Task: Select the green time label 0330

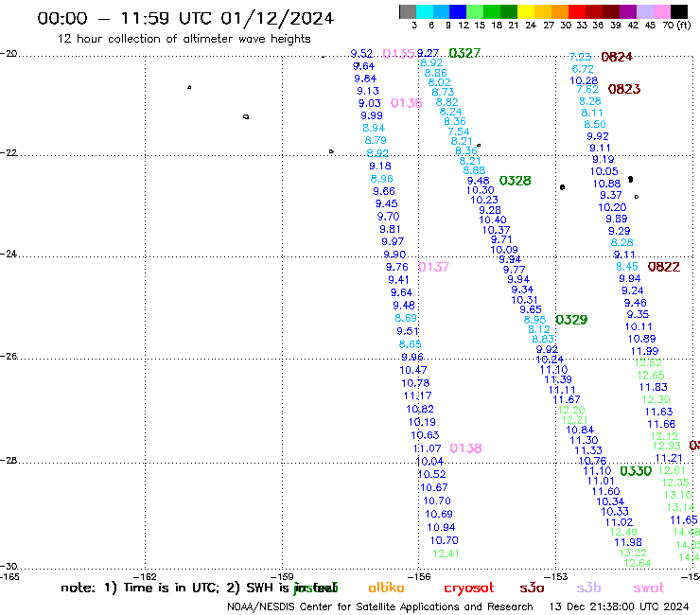Action: [x=636, y=471]
